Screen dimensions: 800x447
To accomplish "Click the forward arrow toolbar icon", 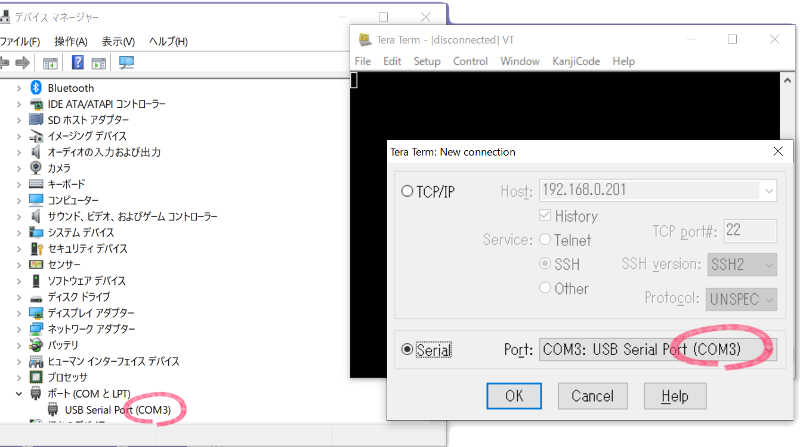I will click(x=22, y=63).
